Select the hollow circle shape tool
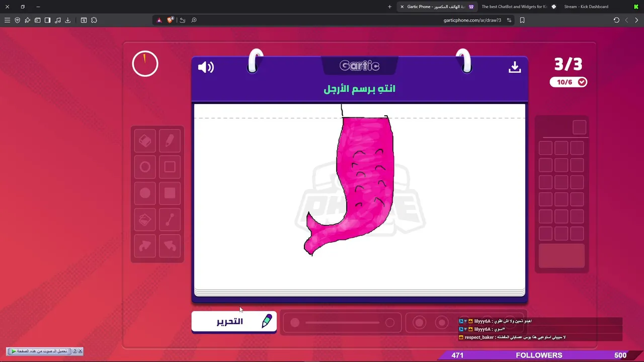This screenshot has height=362, width=644. coord(145,167)
